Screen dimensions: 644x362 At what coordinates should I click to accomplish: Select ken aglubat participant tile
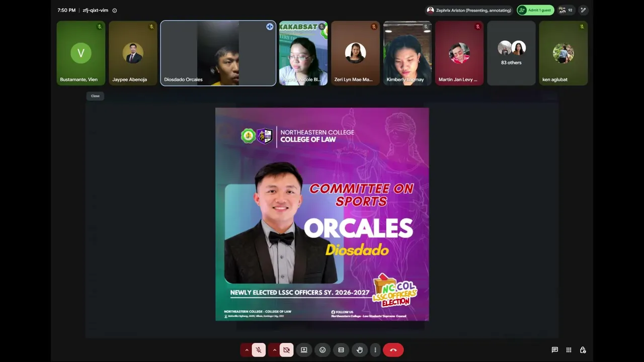point(563,53)
